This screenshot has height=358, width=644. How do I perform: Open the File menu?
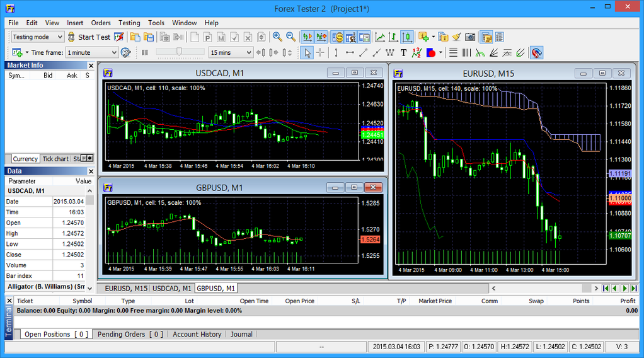[13, 23]
